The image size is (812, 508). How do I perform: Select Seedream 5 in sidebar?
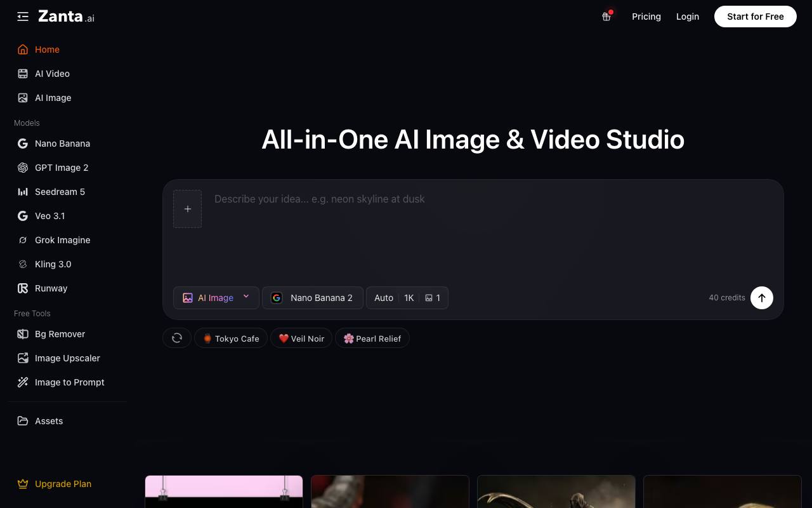67,192
